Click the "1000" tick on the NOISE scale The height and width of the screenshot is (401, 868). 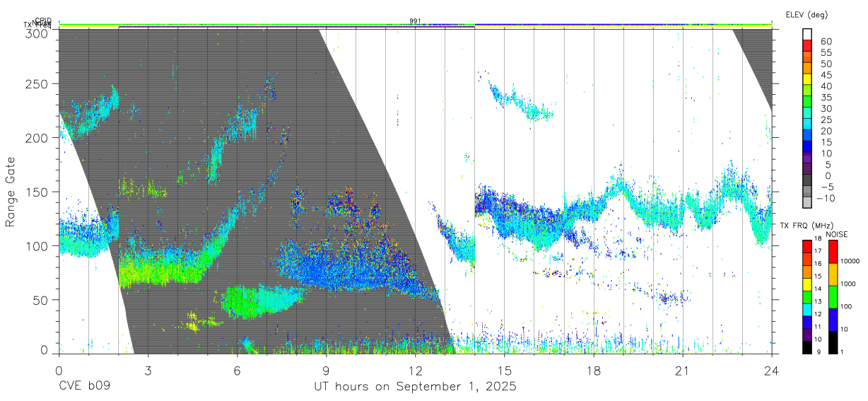point(848,284)
